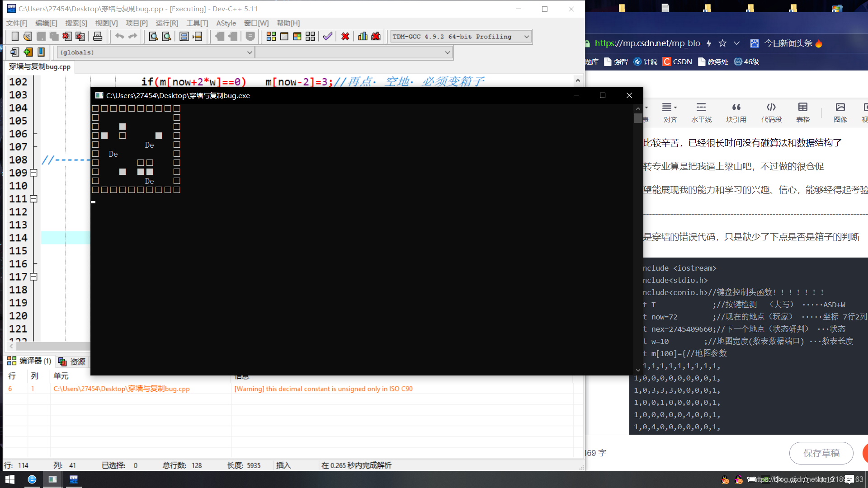This screenshot has width=868, height=488.
Task: Star the CSDN page in the browser address bar
Action: tap(722, 43)
